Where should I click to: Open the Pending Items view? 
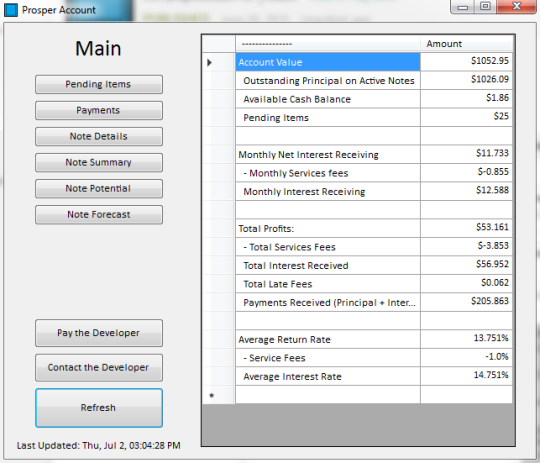[x=98, y=84]
